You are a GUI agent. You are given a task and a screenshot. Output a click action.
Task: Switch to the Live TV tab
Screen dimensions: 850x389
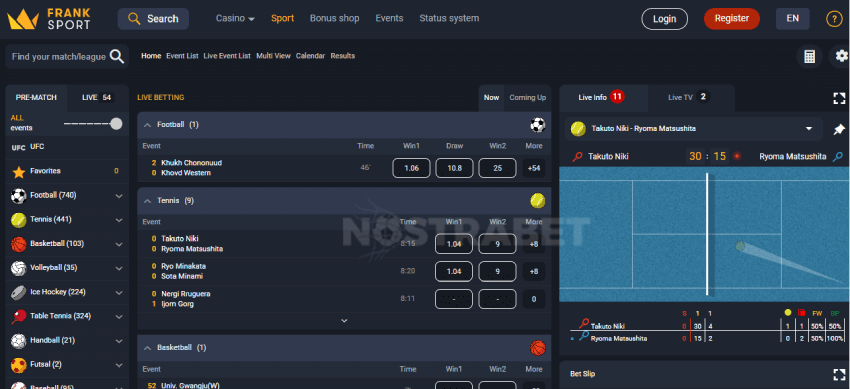(691, 98)
